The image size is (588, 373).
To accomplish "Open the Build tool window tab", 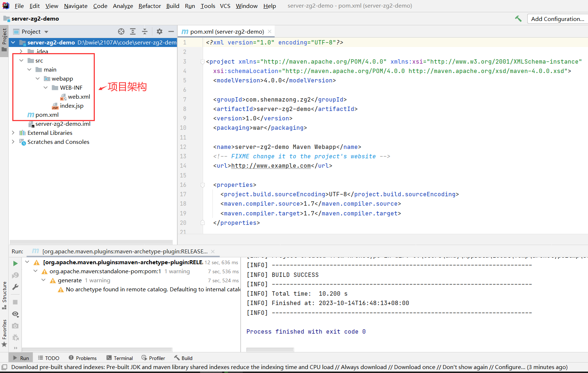I will coord(183,358).
